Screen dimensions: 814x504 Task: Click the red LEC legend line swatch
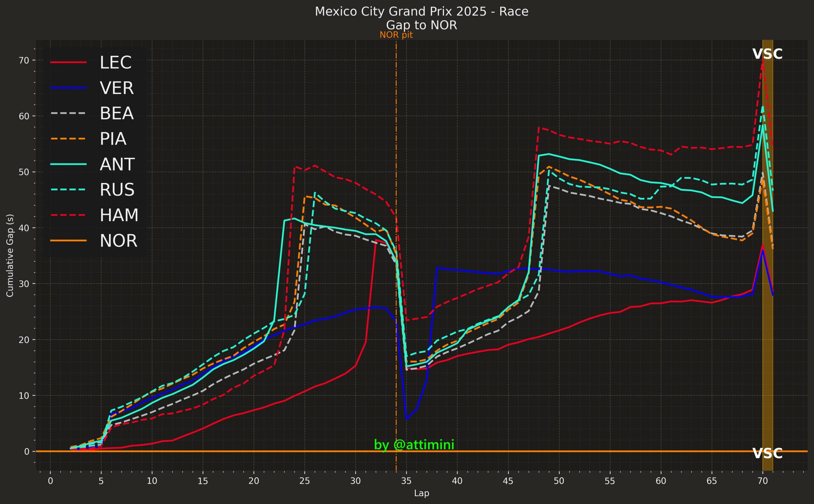68,62
